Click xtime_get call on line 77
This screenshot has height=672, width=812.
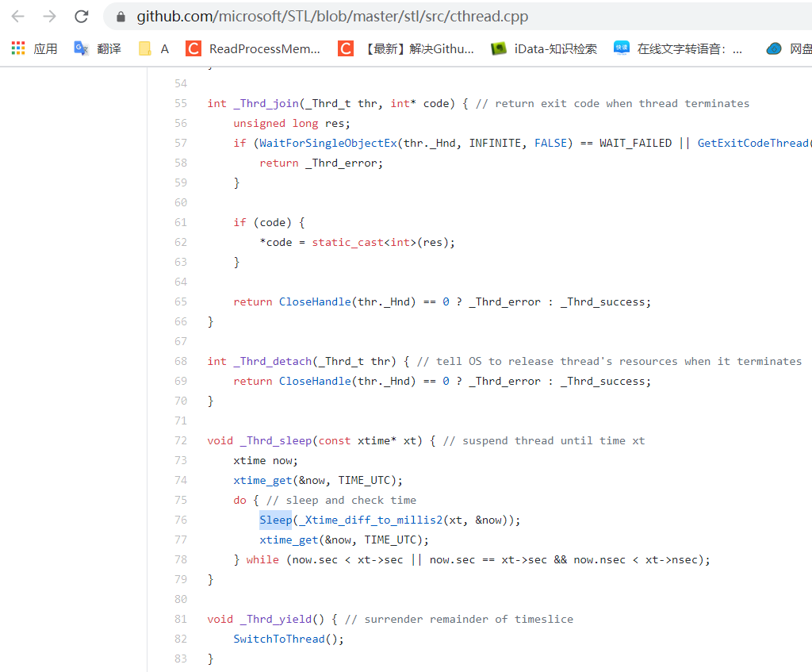[x=289, y=540]
